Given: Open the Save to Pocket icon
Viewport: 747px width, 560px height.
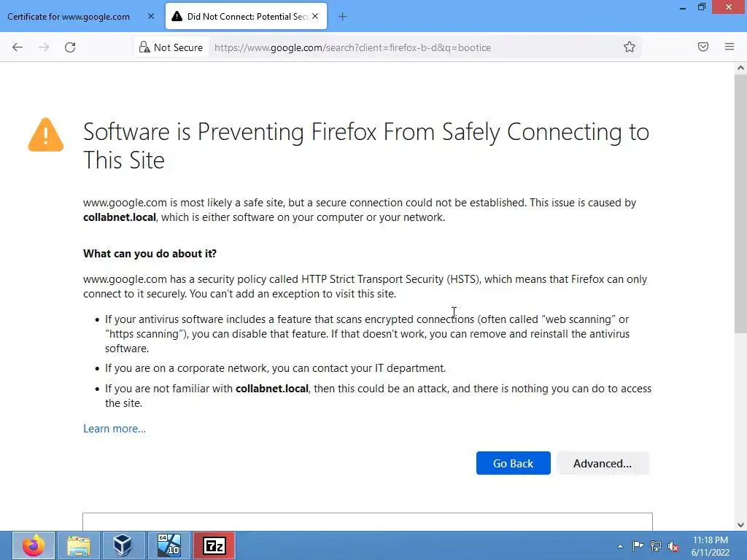Looking at the screenshot, I should 703,47.
